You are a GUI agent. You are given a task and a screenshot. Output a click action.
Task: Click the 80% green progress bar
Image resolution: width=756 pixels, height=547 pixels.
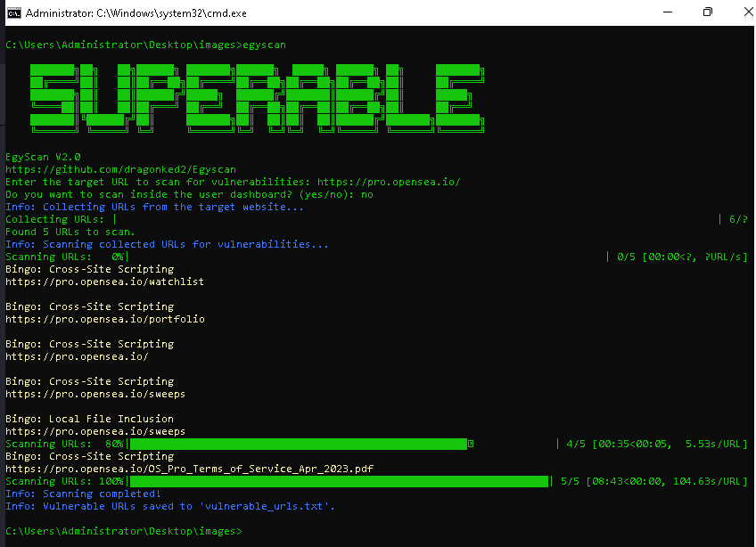click(299, 444)
